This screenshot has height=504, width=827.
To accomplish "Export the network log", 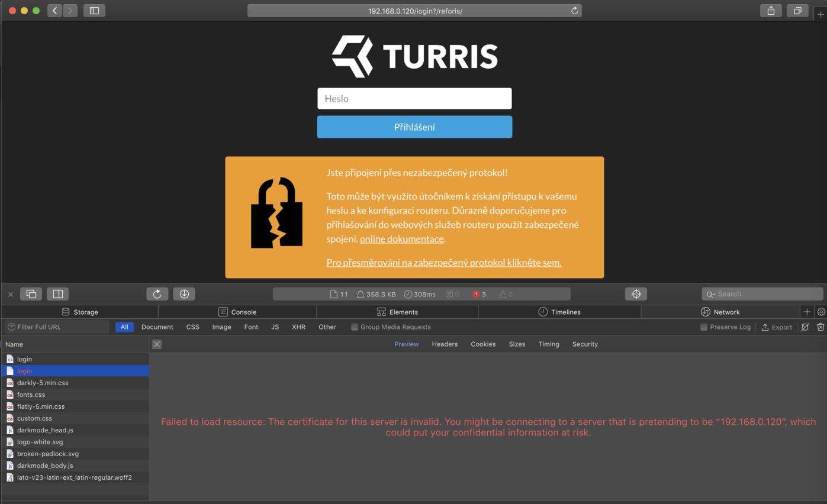I will point(777,327).
